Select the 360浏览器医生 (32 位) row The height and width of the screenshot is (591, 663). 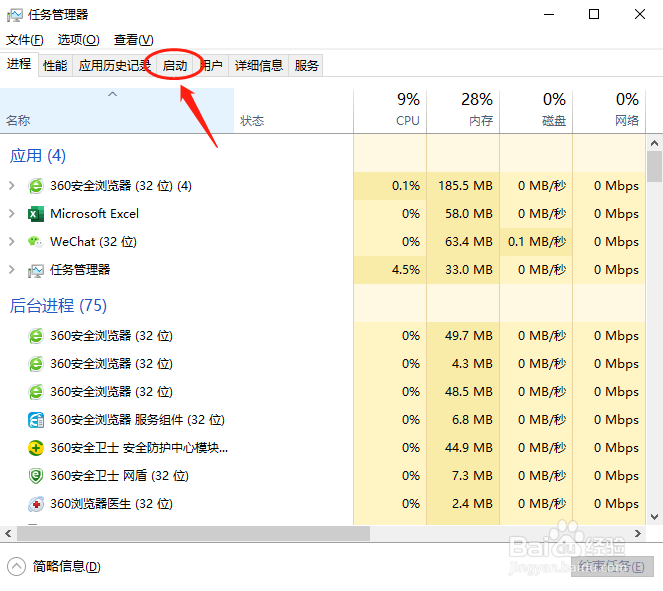click(x=176, y=504)
